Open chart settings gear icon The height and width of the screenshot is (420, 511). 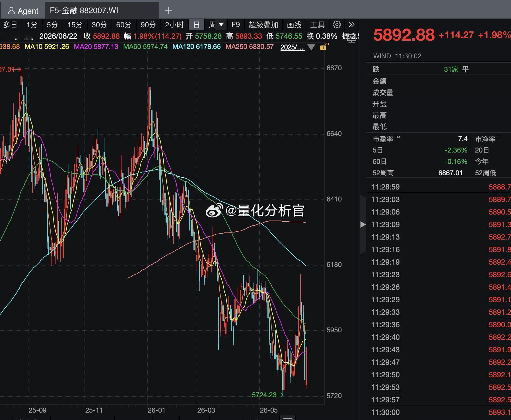(x=337, y=24)
